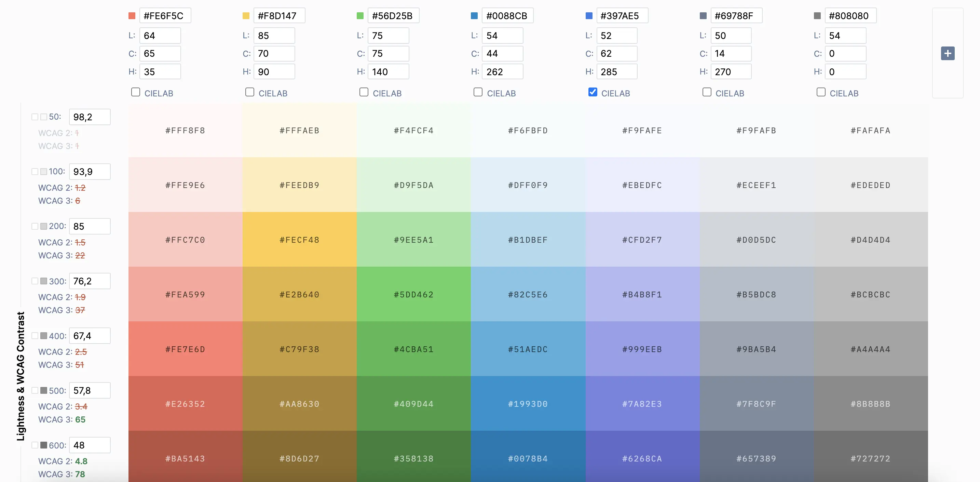Select the white square beside level 400
This screenshot has height=482, width=980.
(35, 336)
